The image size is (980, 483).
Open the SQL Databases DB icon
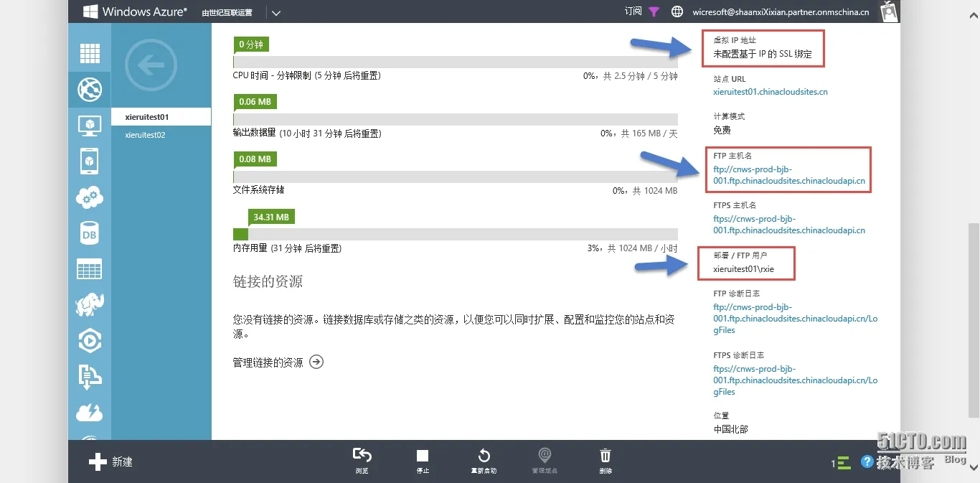90,233
